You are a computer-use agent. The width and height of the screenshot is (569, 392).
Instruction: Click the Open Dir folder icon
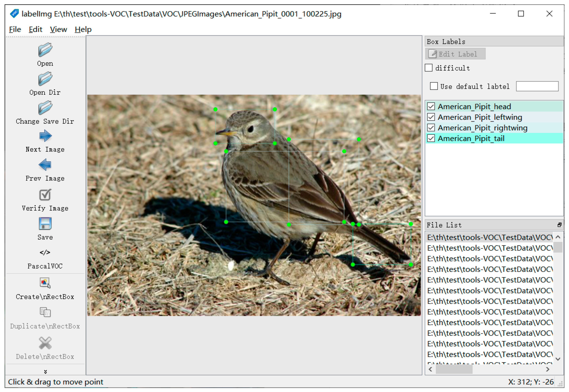[45, 79]
